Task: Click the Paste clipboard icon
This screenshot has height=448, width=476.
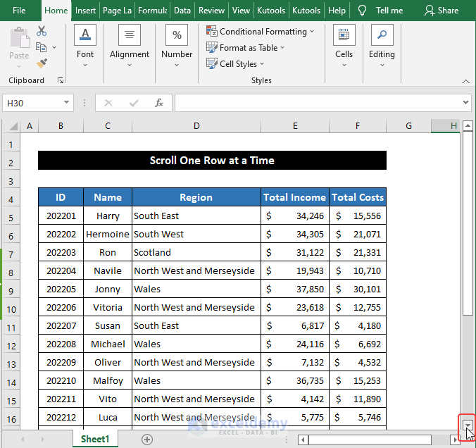Action: tap(19, 39)
